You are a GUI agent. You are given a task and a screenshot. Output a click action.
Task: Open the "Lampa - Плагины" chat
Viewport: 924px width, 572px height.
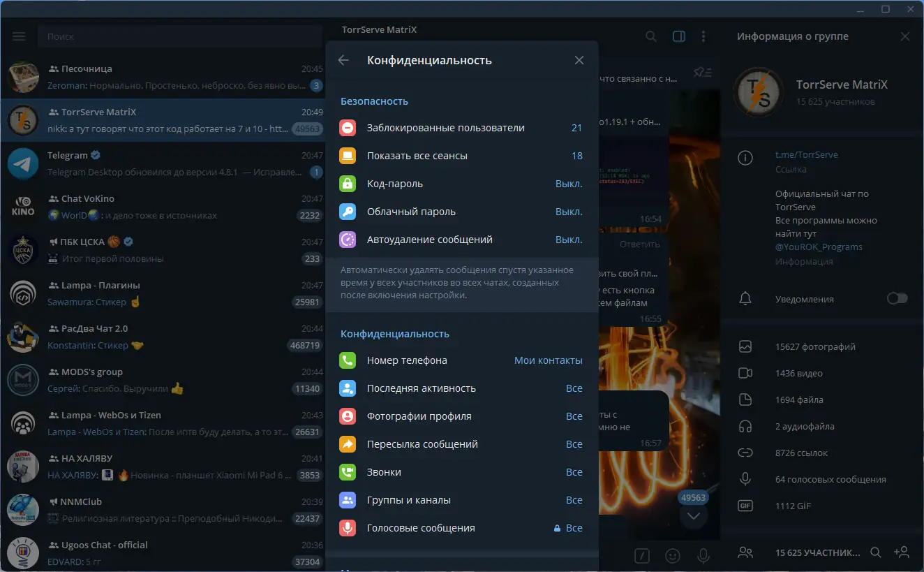(x=163, y=293)
